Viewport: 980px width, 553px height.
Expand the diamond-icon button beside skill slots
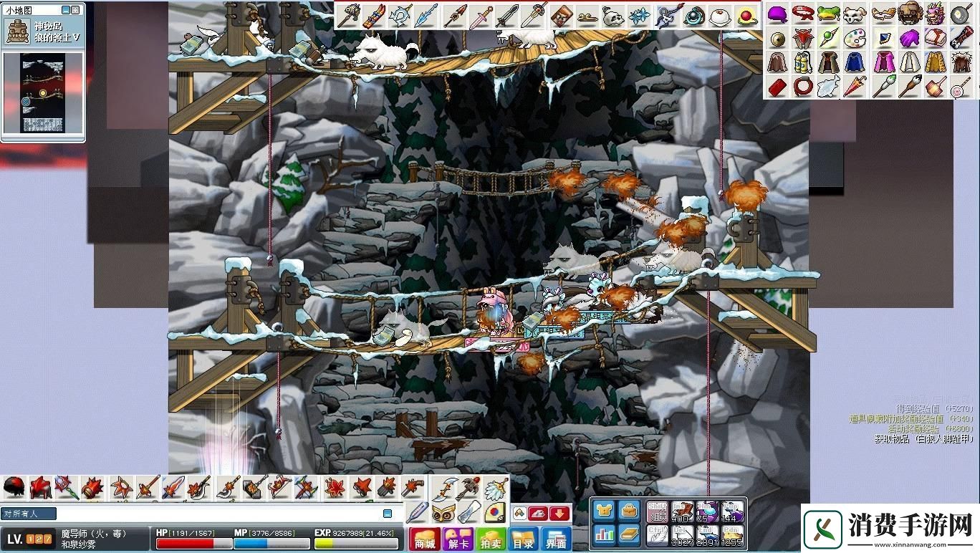[520, 513]
